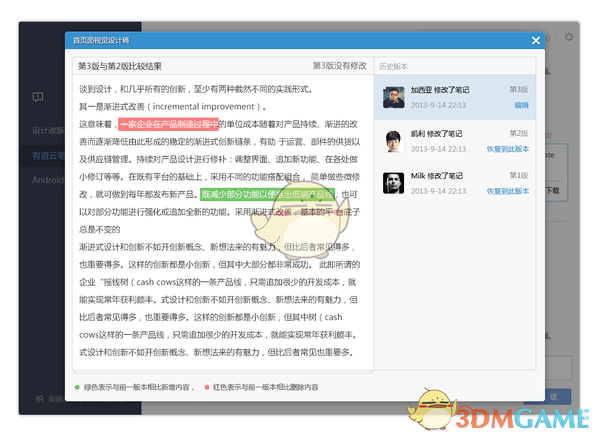This screenshot has height=437, width=600.
Task: Click the red legend dot for deleted content
Action: click(207, 388)
